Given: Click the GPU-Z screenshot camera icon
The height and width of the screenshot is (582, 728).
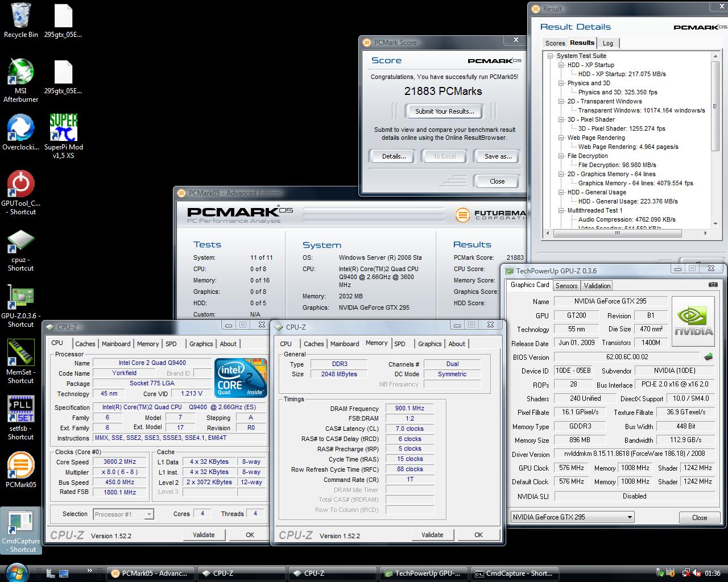Looking at the screenshot, I should pyautogui.click(x=713, y=285).
